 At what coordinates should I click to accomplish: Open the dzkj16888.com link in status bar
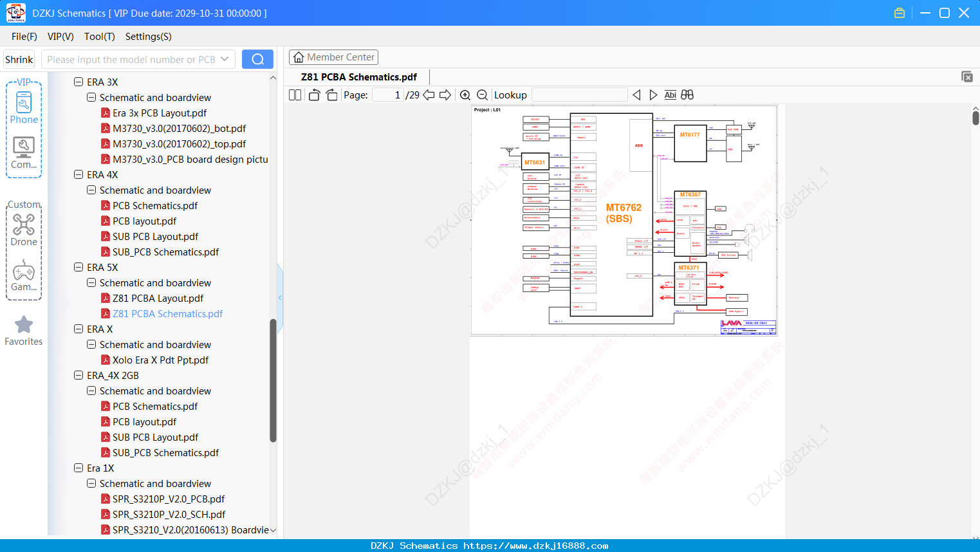click(x=536, y=546)
